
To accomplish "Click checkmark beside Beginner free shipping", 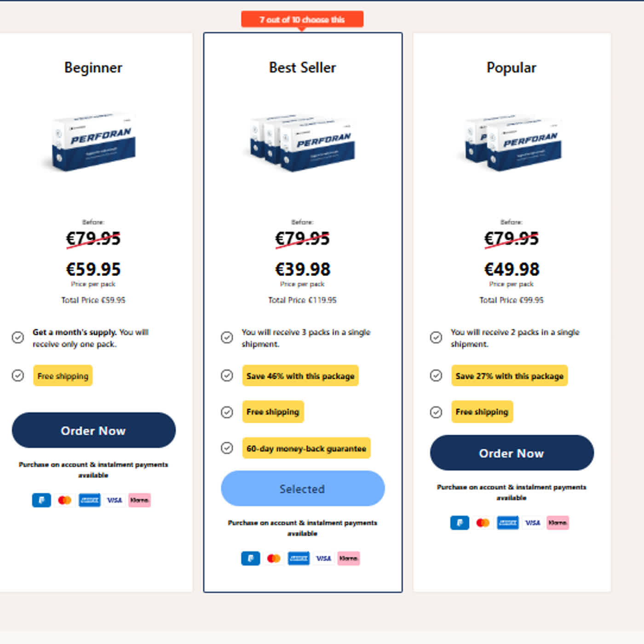I will (18, 376).
